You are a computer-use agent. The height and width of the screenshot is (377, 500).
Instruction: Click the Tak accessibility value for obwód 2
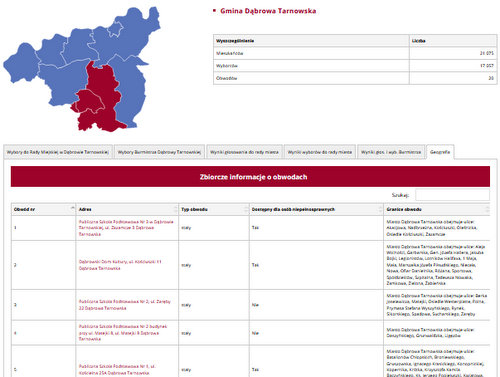tap(255, 265)
